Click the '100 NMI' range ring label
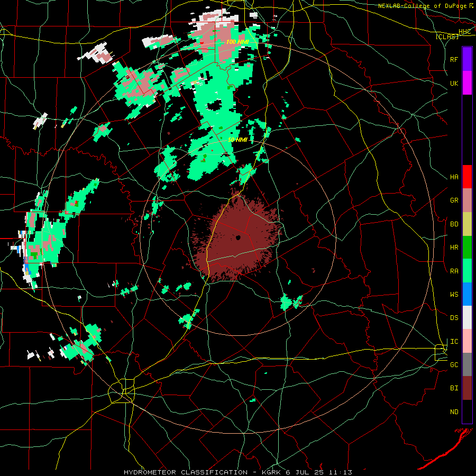 click(237, 42)
